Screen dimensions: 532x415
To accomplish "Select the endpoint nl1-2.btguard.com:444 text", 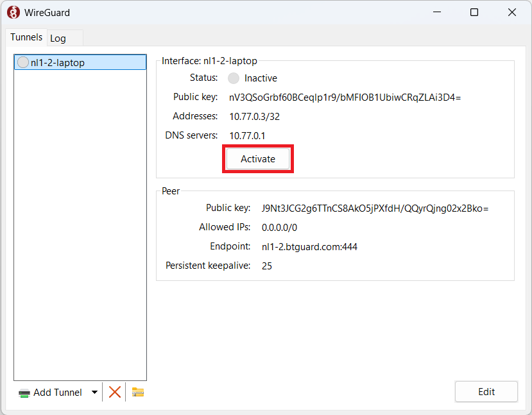I will tap(309, 246).
